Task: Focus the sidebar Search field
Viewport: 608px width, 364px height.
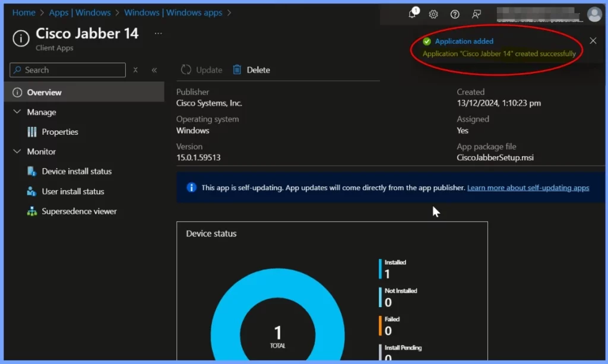Action: coord(68,70)
